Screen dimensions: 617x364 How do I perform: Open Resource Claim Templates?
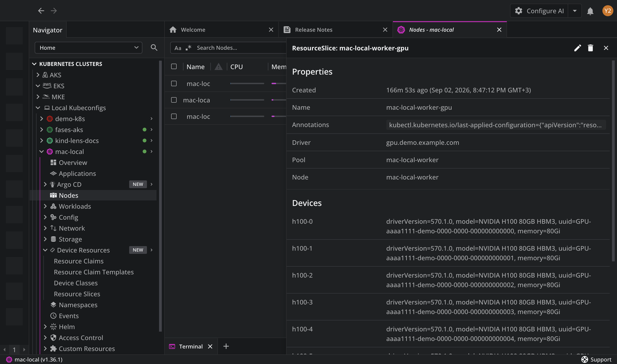pyautogui.click(x=94, y=272)
